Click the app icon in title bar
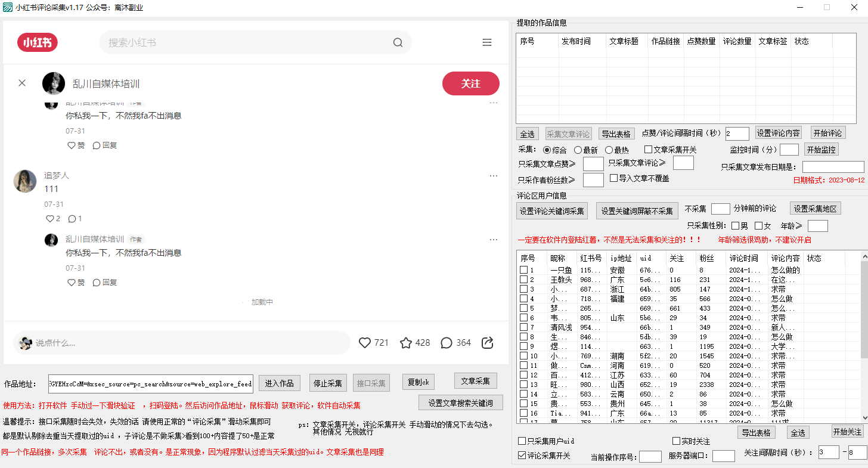The height and width of the screenshot is (468, 868). coord(7,7)
